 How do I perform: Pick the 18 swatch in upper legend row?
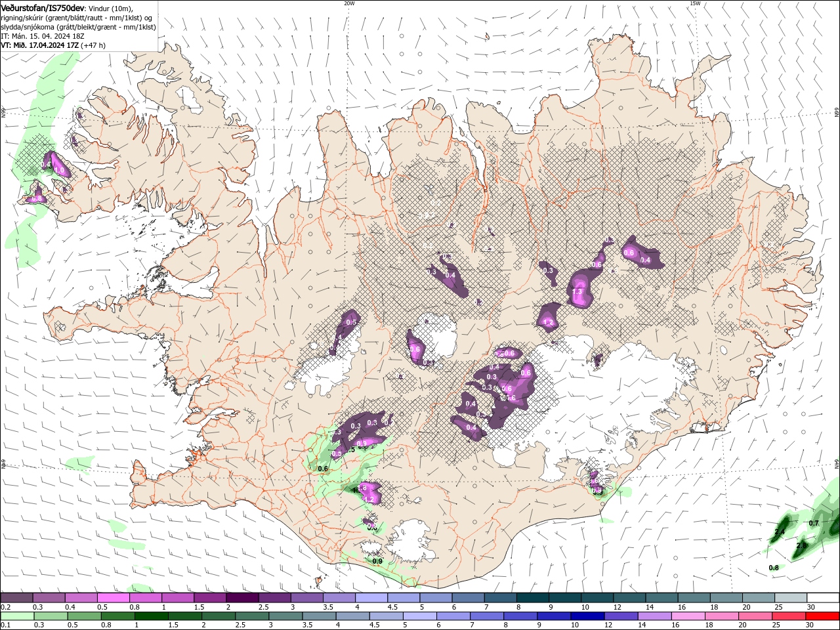(x=726, y=598)
